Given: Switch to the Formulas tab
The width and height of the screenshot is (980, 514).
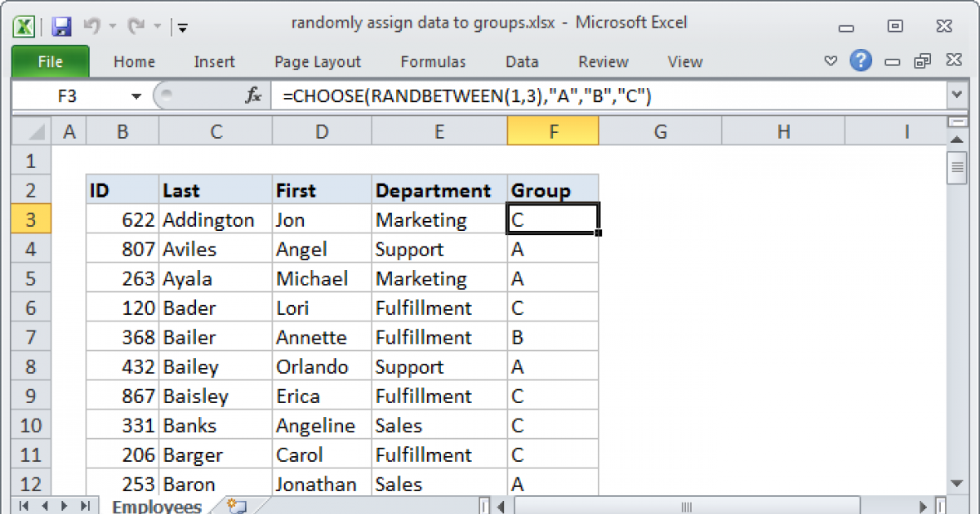Looking at the screenshot, I should coord(433,61).
